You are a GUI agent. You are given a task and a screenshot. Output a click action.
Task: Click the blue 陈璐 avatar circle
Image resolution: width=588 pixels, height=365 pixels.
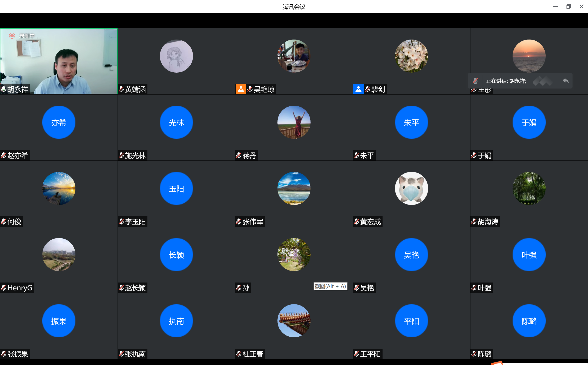(x=529, y=321)
